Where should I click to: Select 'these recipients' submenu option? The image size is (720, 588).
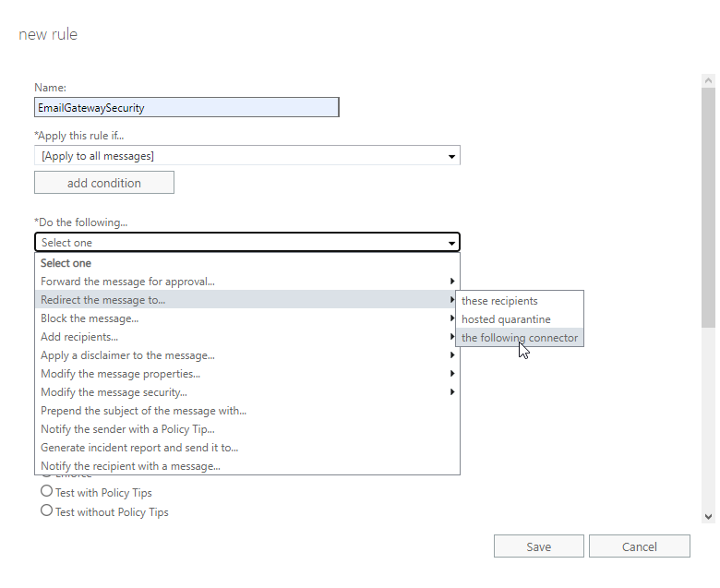coord(499,301)
